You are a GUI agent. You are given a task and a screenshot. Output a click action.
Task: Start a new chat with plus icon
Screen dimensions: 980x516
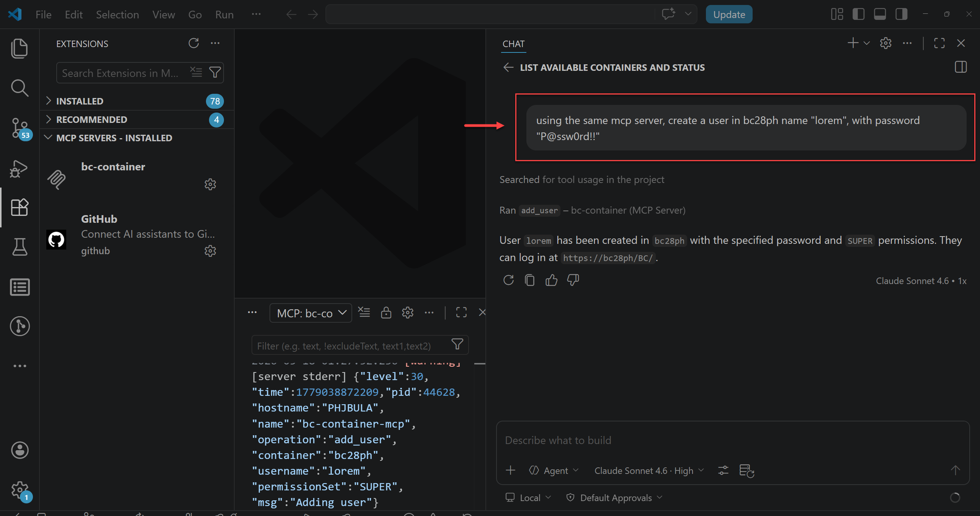pyautogui.click(x=853, y=43)
